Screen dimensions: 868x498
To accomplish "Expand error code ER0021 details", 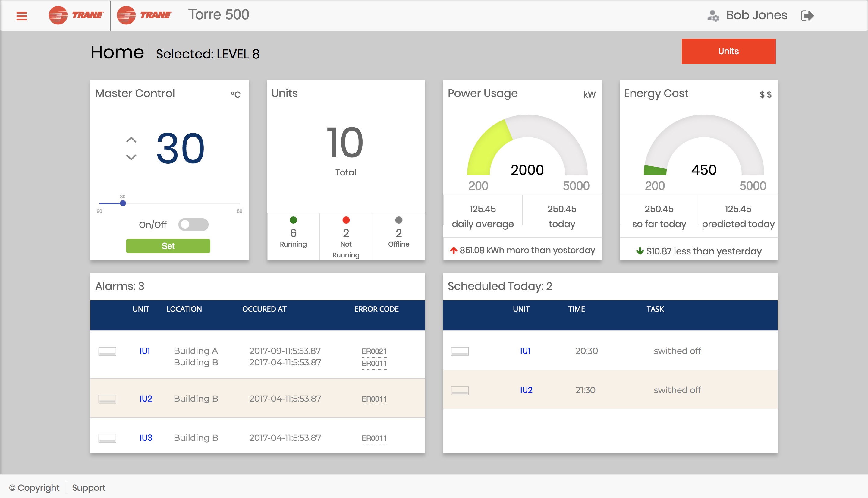I will pyautogui.click(x=374, y=351).
